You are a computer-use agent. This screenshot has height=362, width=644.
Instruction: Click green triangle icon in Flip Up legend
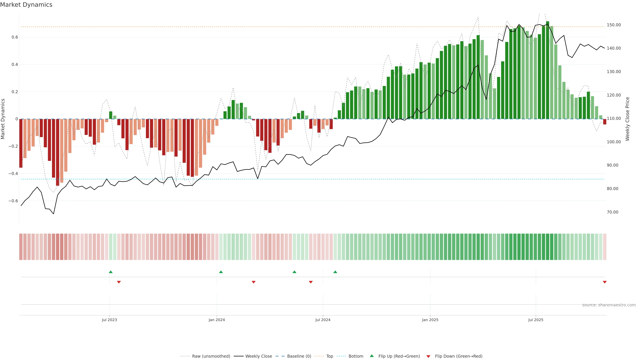372,356
